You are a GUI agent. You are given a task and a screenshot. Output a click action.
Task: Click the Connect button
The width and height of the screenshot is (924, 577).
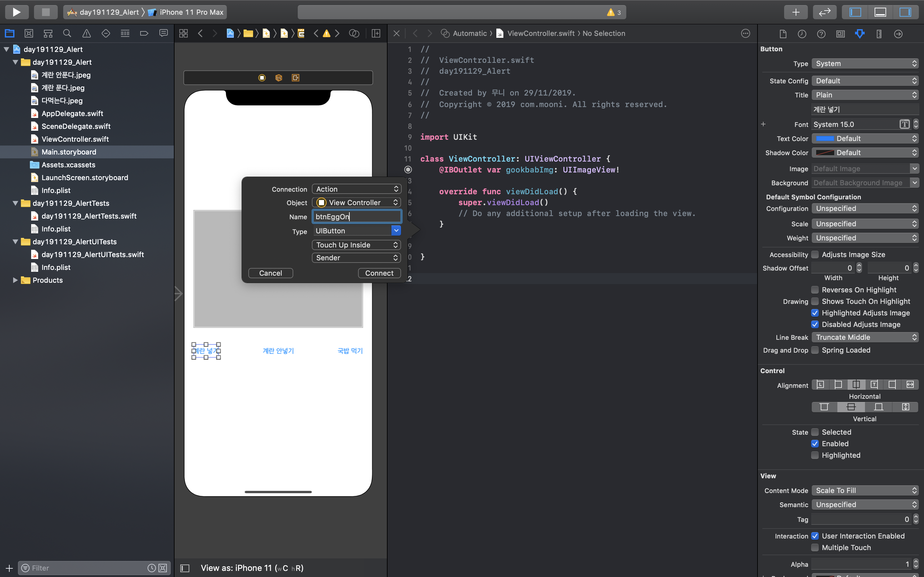379,273
